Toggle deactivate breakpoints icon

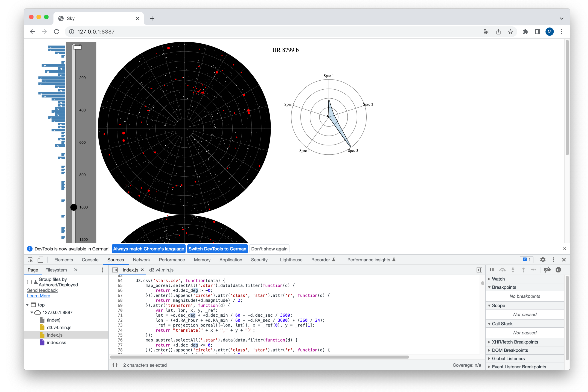[547, 270]
